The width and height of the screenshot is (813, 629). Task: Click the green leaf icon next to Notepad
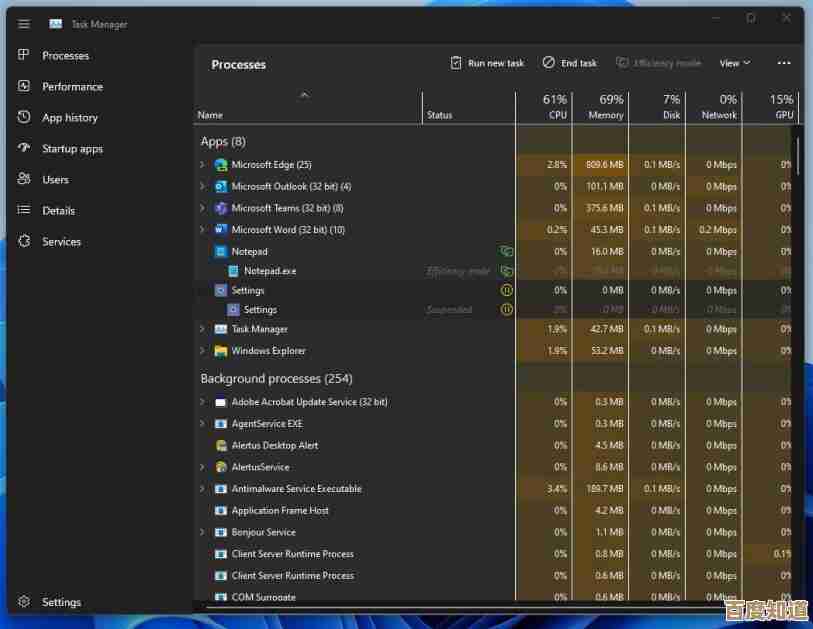coord(507,251)
